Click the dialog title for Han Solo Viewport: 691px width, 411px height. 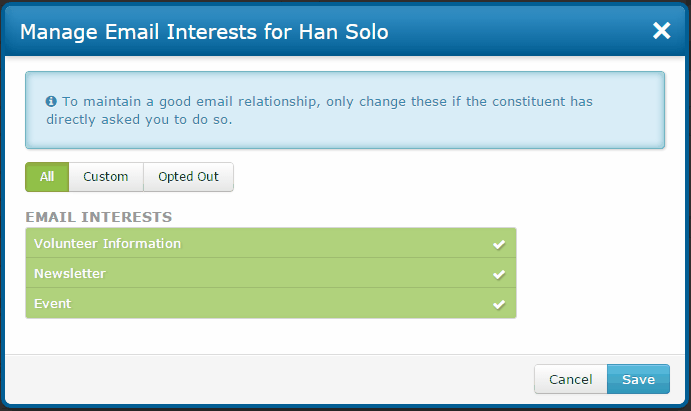coord(204,32)
